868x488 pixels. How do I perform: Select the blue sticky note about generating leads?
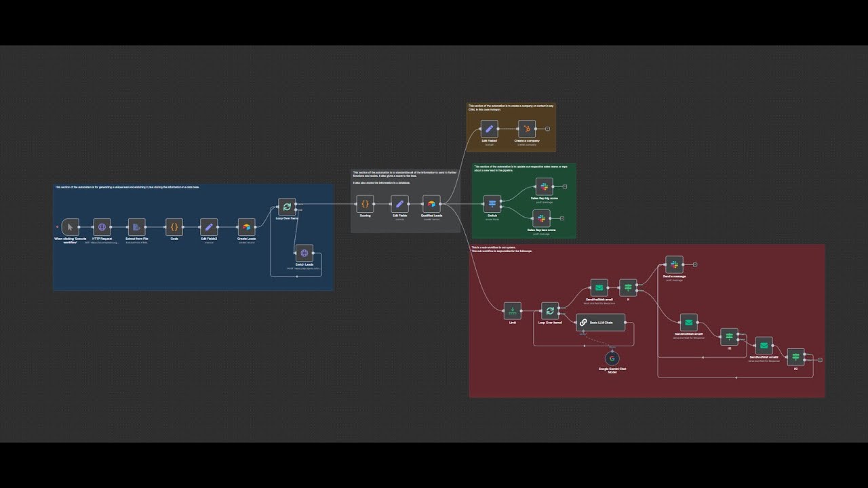[x=193, y=237]
